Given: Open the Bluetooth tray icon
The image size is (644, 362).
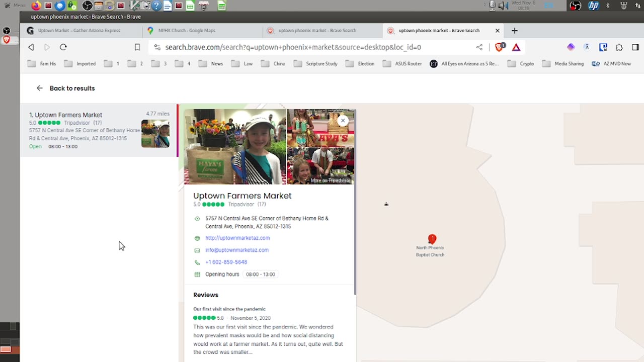Looking at the screenshot, I should point(608,6).
